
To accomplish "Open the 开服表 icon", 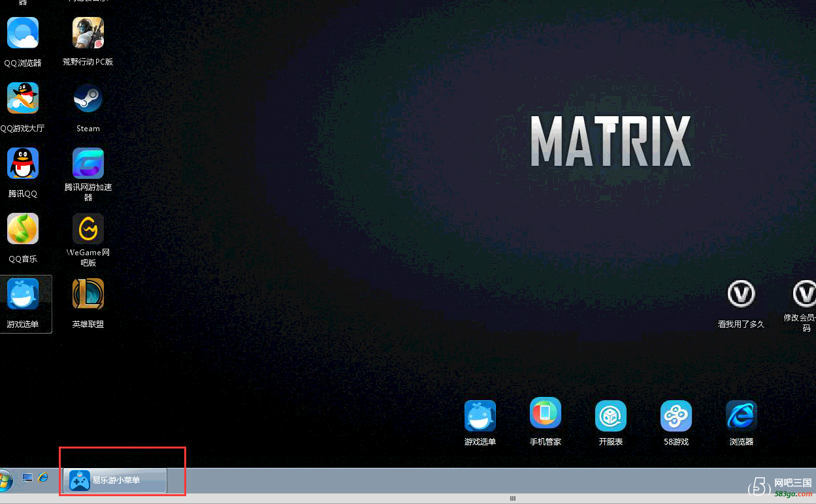I will tap(611, 416).
